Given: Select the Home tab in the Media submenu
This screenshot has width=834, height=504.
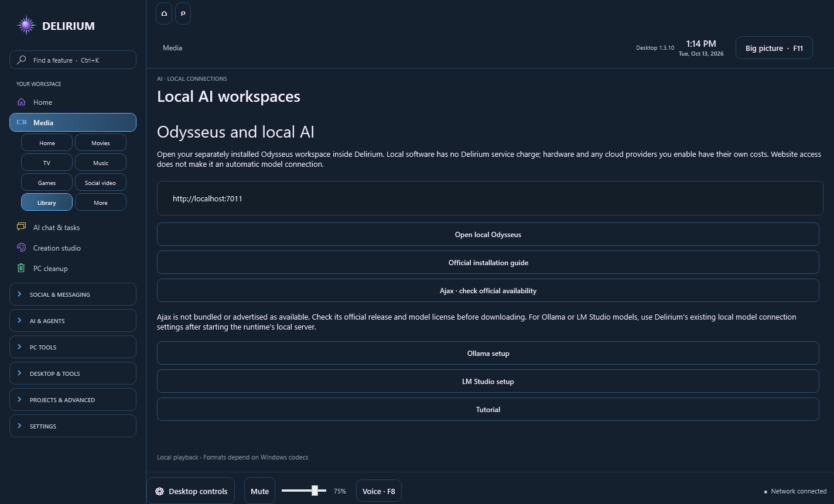Looking at the screenshot, I should (x=47, y=143).
